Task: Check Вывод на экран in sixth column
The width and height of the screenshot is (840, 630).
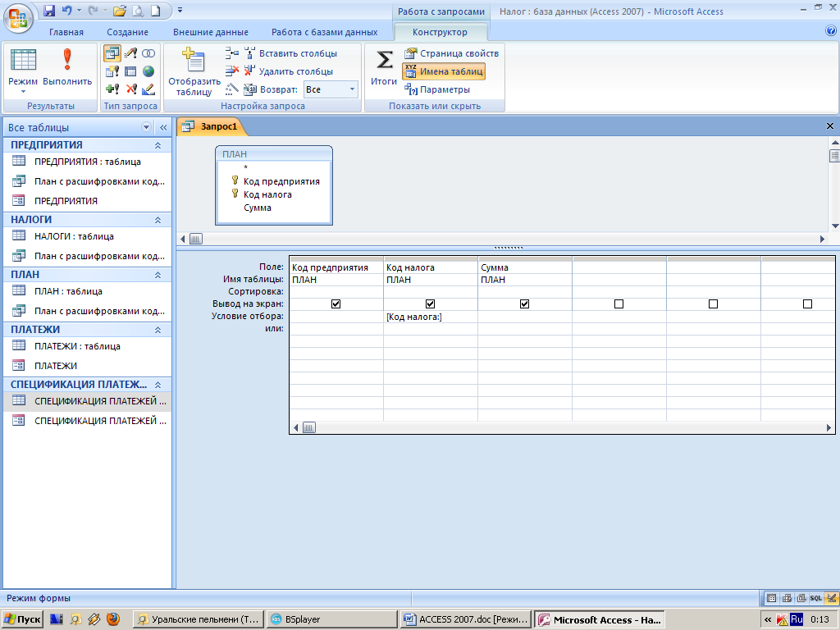Action: [x=807, y=304]
